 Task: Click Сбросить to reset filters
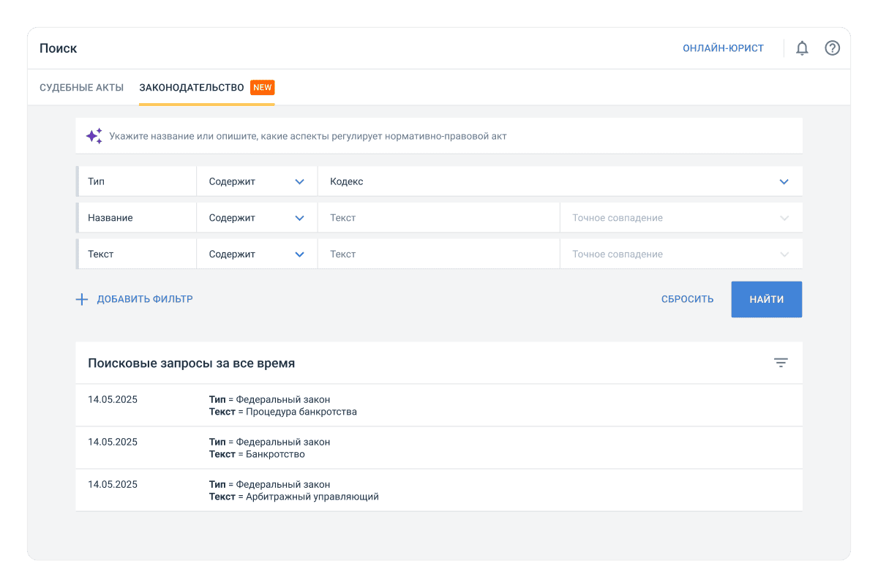[687, 299]
